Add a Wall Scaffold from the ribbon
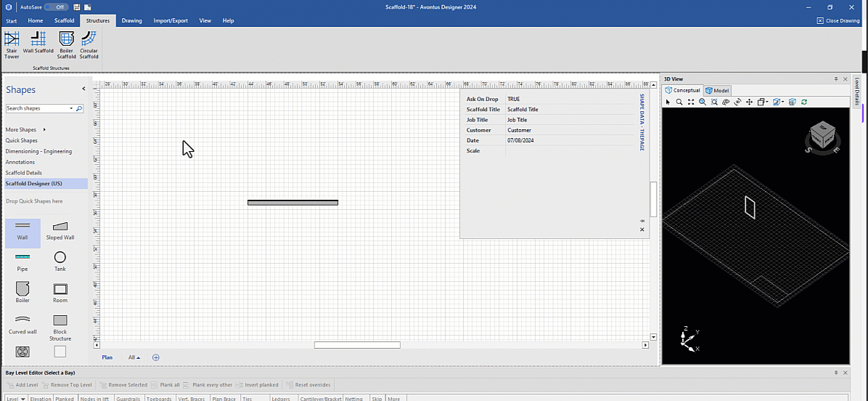Screen dimensions: 868x401 pyautogui.click(x=38, y=43)
